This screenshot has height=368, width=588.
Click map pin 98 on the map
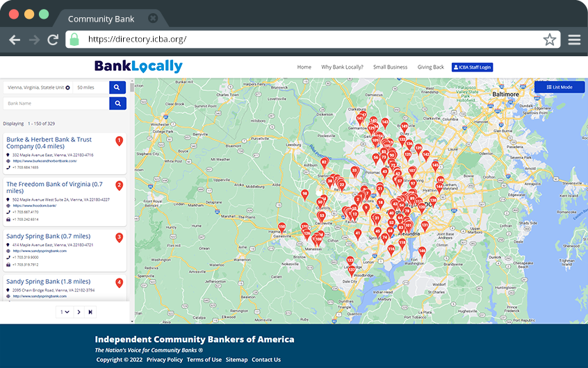click(x=305, y=195)
